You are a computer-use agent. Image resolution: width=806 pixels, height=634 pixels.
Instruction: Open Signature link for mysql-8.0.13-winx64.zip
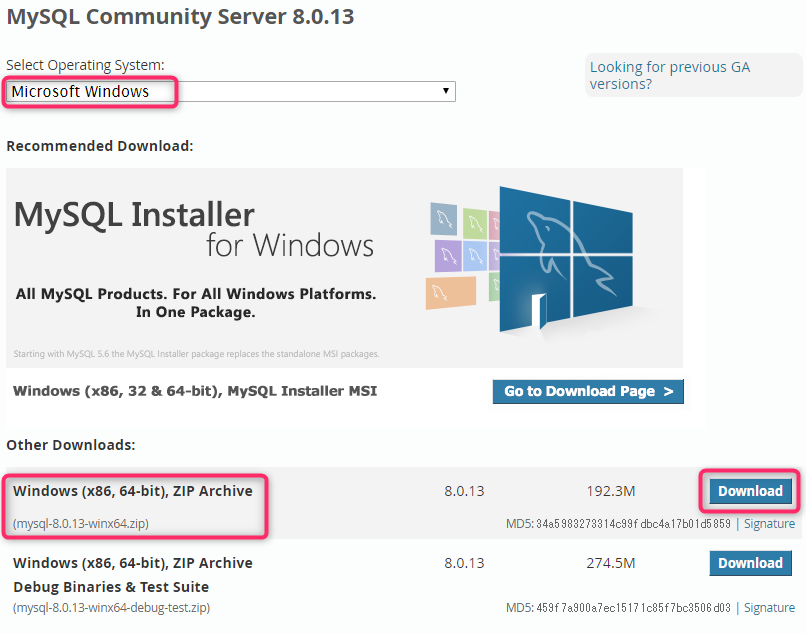769,523
